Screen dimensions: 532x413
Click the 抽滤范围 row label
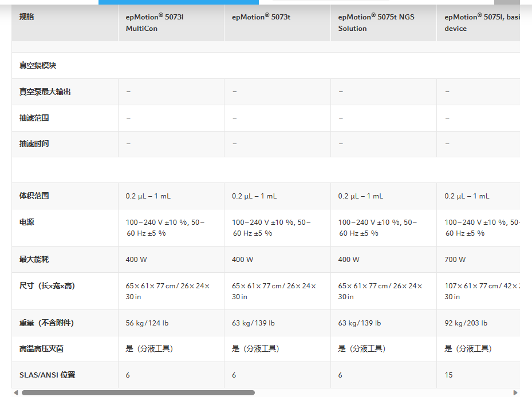(x=34, y=118)
